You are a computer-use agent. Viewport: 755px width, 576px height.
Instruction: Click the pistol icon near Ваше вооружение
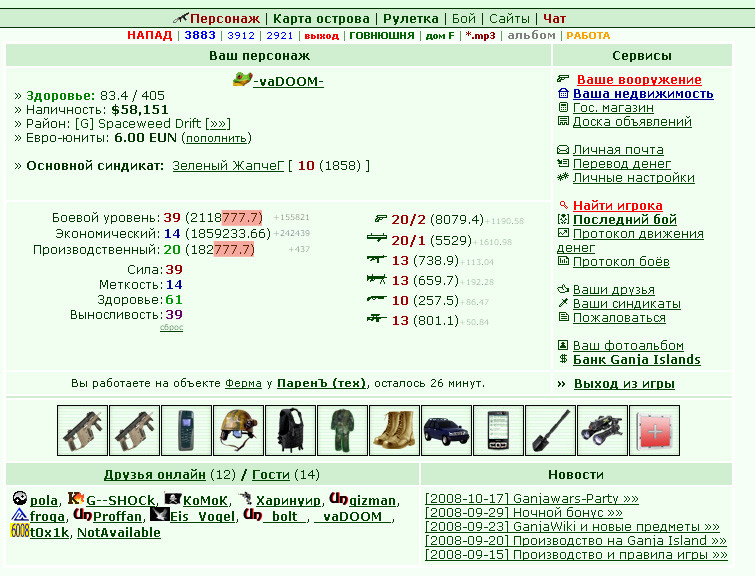point(563,79)
